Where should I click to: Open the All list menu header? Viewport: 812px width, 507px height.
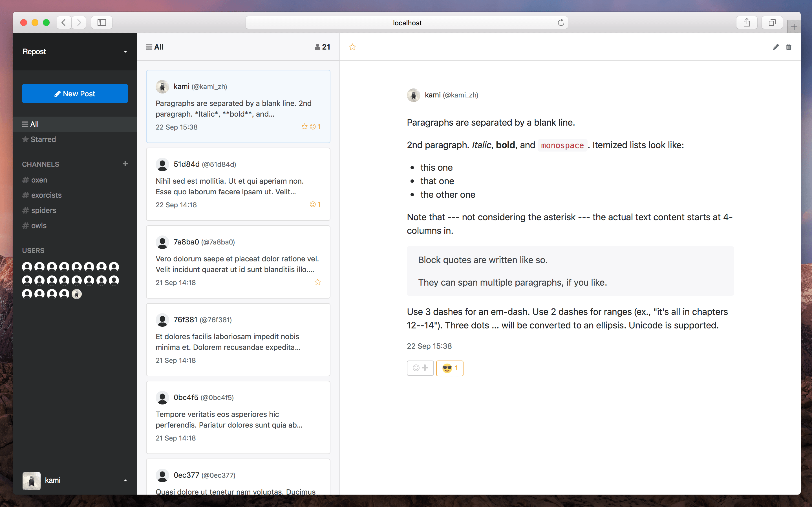pos(155,47)
